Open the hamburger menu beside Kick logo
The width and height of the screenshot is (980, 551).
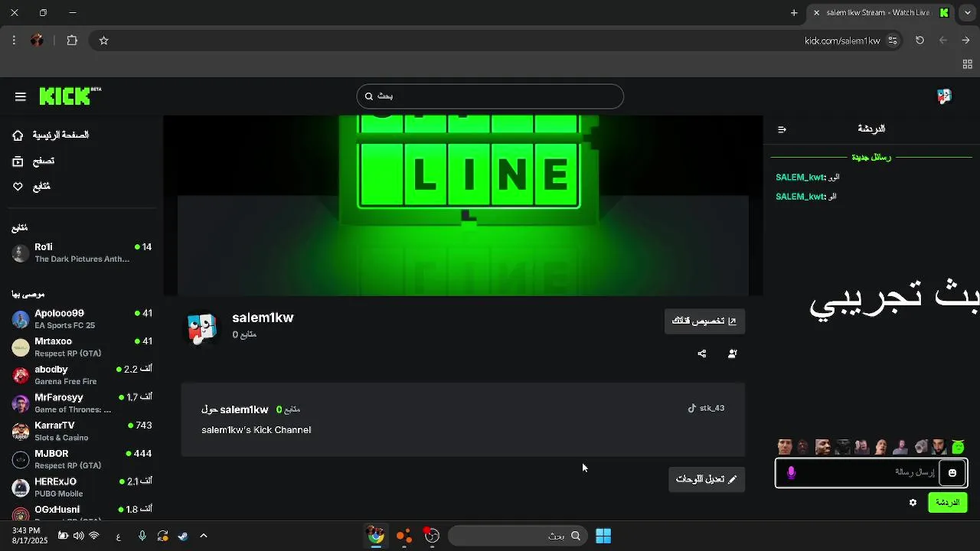point(21,96)
